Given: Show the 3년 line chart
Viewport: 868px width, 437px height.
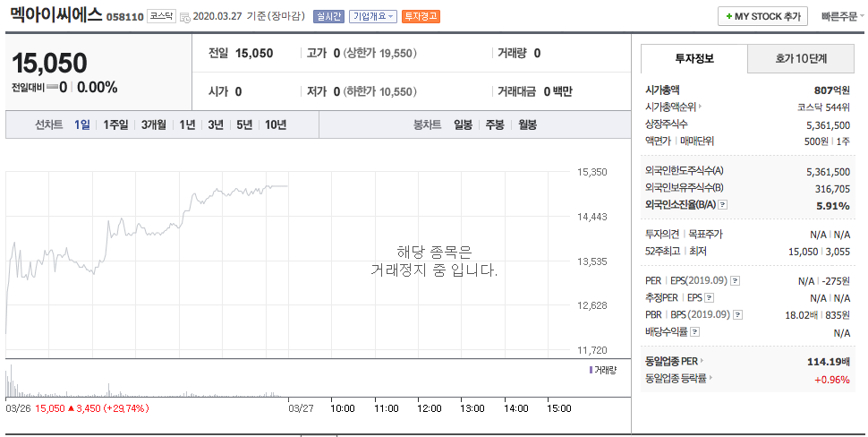Looking at the screenshot, I should tap(216, 124).
